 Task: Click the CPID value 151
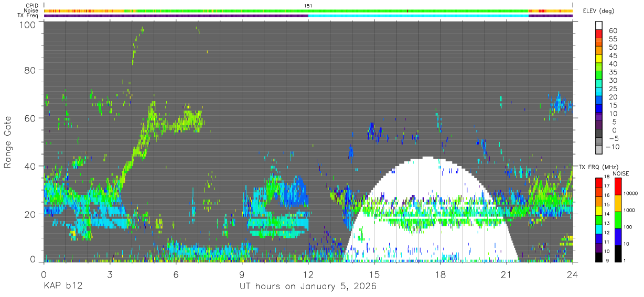coord(308,6)
